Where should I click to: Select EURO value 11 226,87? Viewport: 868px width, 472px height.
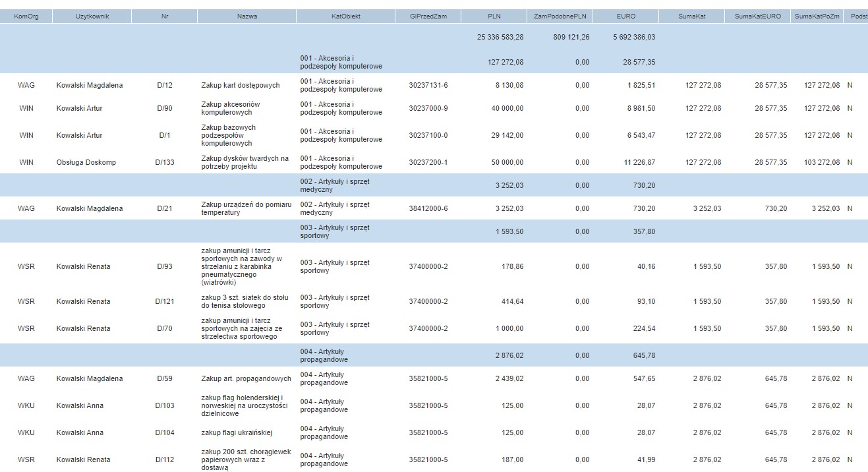click(640, 162)
